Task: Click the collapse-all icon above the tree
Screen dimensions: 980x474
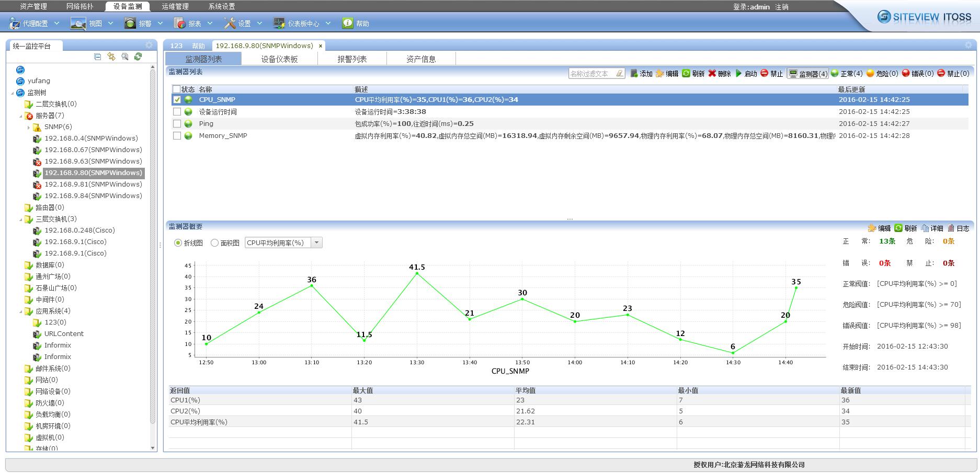Action: [x=98, y=56]
